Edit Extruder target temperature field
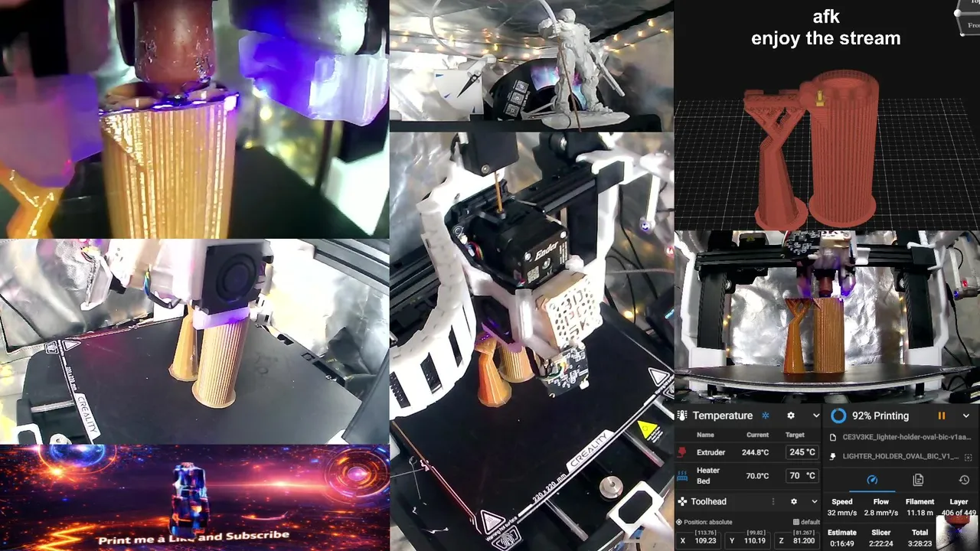This screenshot has width=980, height=551. pos(803,452)
